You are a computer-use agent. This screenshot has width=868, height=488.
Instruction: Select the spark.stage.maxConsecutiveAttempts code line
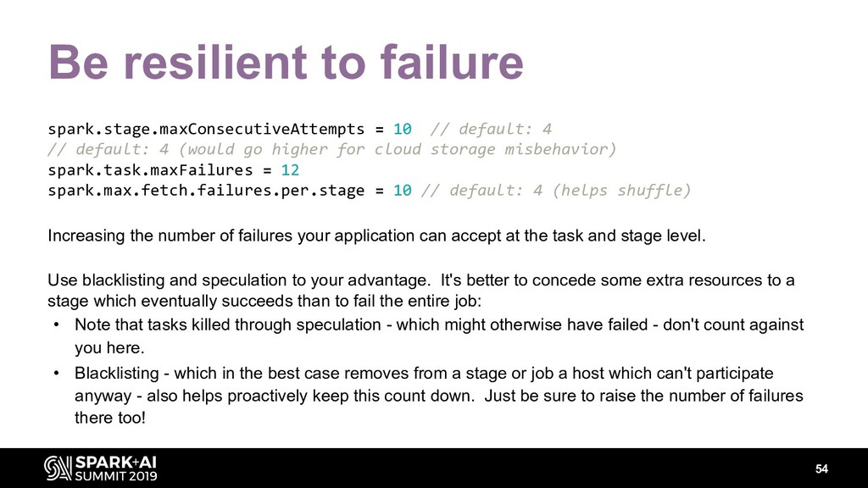click(299, 129)
